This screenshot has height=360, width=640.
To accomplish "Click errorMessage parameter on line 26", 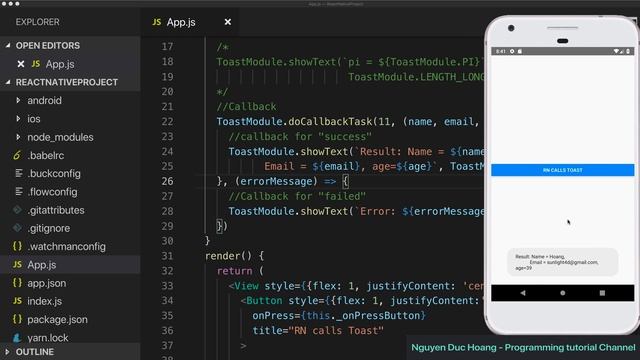I will pos(276,181).
